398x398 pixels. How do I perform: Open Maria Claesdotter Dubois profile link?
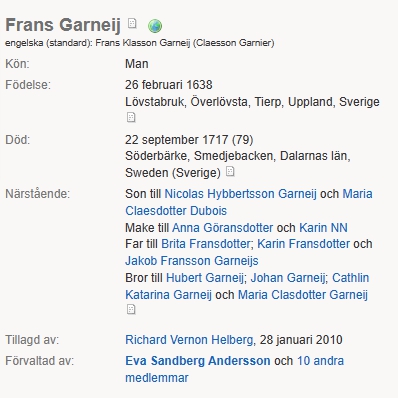pyautogui.click(x=249, y=202)
